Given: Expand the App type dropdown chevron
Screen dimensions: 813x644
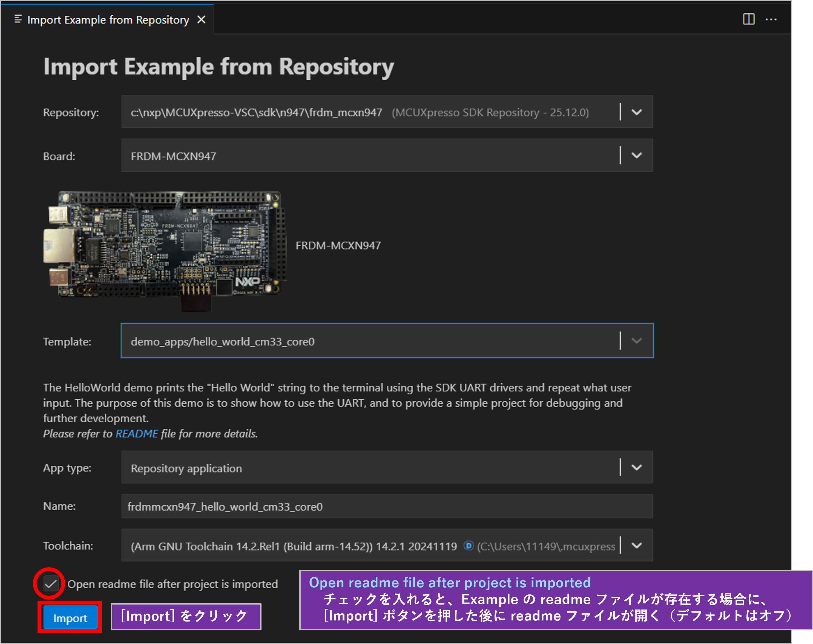Looking at the screenshot, I should 636,468.
